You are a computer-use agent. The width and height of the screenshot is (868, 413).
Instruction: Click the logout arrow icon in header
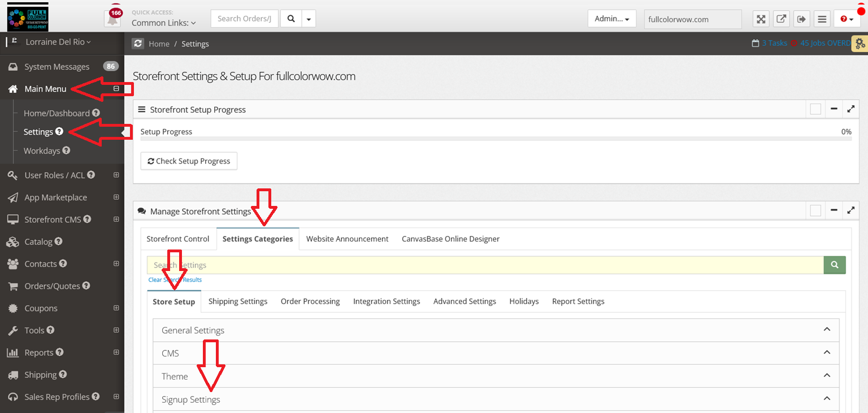(x=801, y=19)
